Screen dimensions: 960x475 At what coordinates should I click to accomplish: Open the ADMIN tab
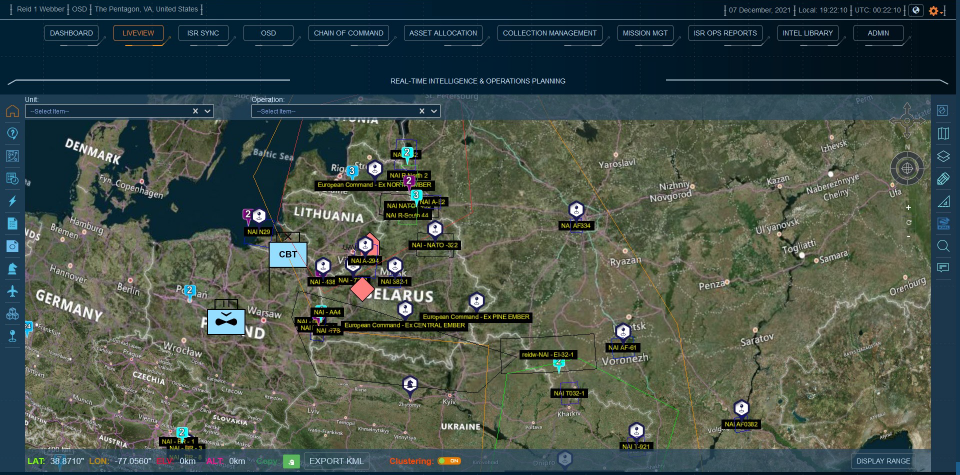(x=878, y=33)
